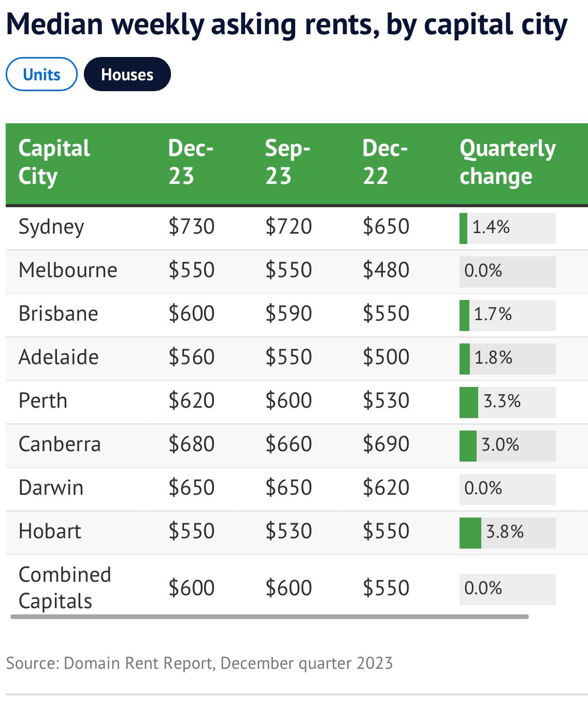Screen dimensions: 588x703
Task: Click Sydney's 1.4% quarterly change bar
Action: (507, 228)
